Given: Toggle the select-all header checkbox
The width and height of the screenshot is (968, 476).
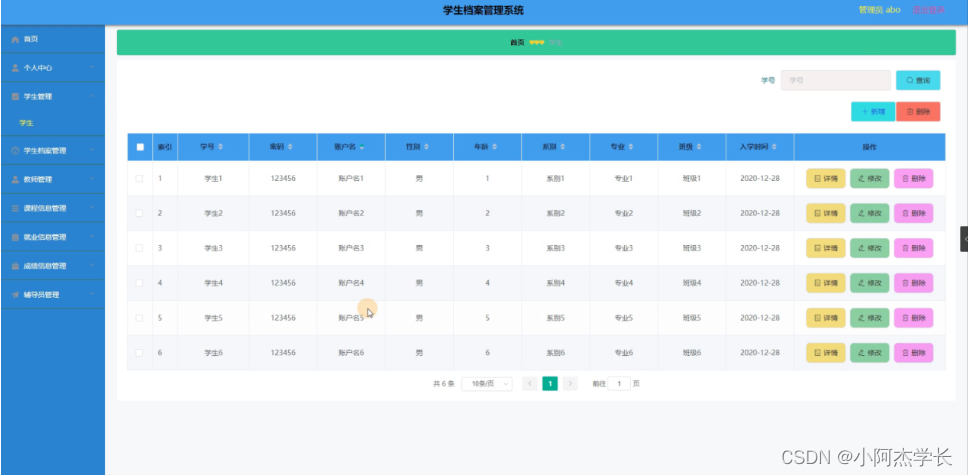Looking at the screenshot, I should pos(140,147).
